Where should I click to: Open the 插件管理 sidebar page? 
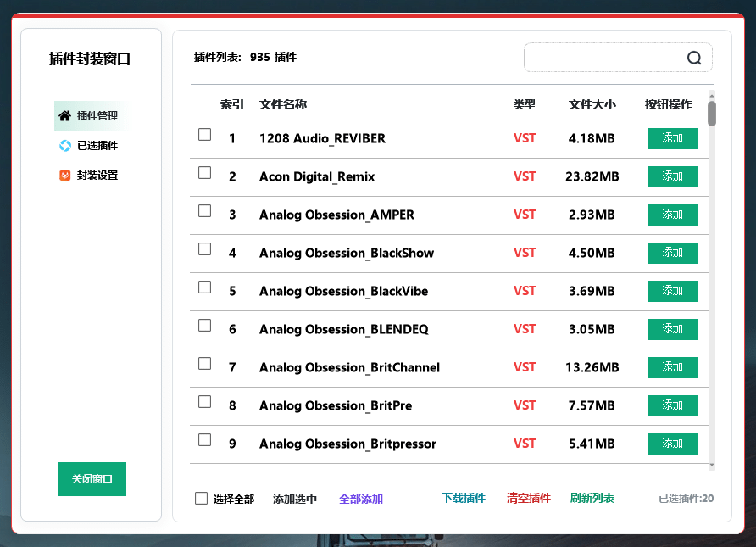pyautogui.click(x=92, y=116)
